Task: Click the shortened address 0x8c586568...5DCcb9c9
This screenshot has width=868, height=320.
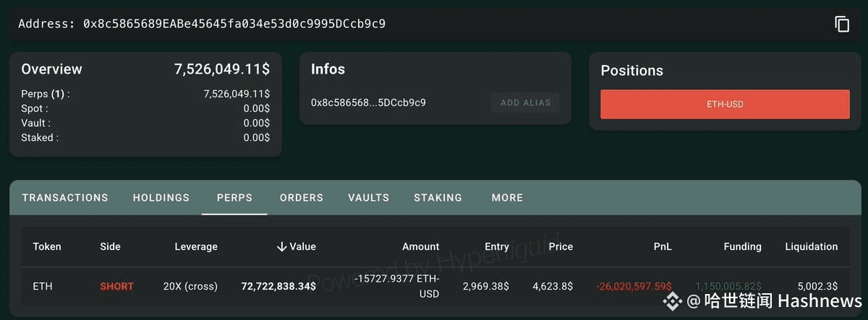Action: pyautogui.click(x=368, y=103)
